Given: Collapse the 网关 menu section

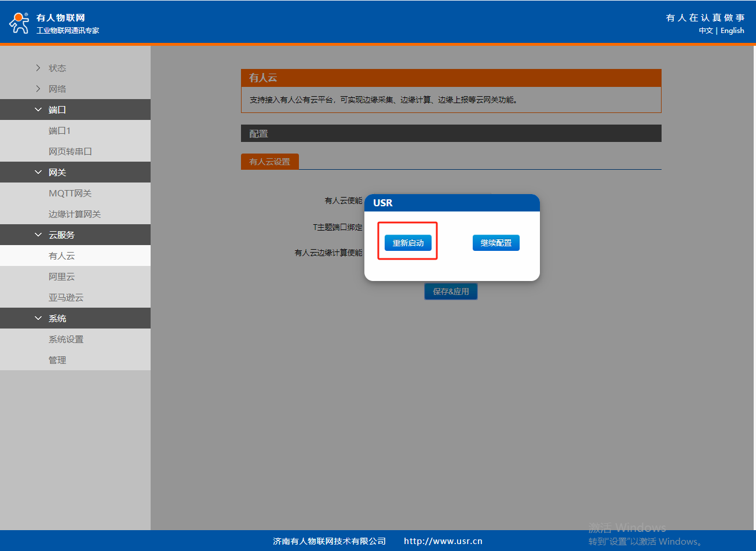Looking at the screenshot, I should [75, 172].
